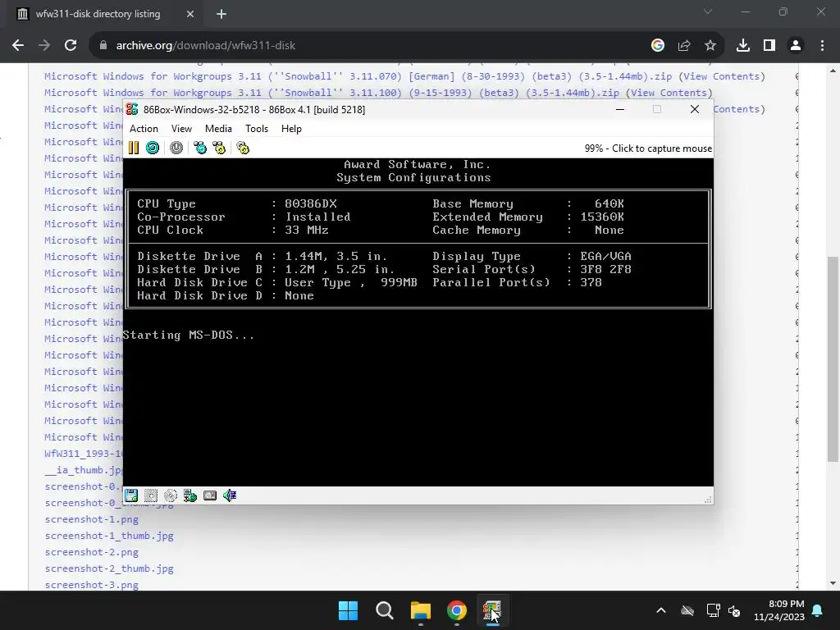Bookmark this page with the star
The image size is (840, 630).
coord(710,46)
